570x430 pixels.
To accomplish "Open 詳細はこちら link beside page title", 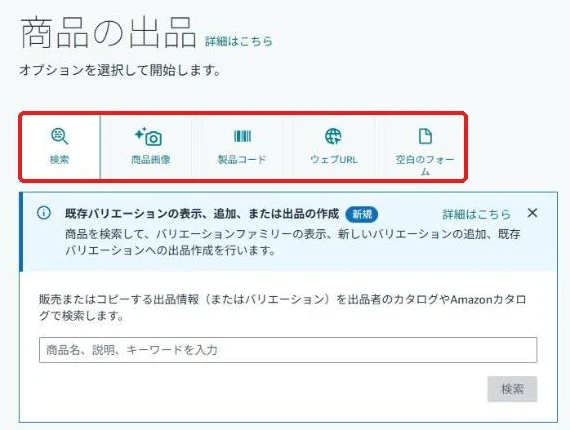I will 239,41.
